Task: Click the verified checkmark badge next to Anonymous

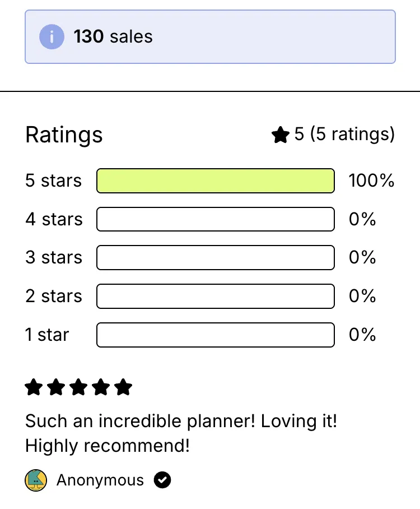Action: [x=162, y=480]
